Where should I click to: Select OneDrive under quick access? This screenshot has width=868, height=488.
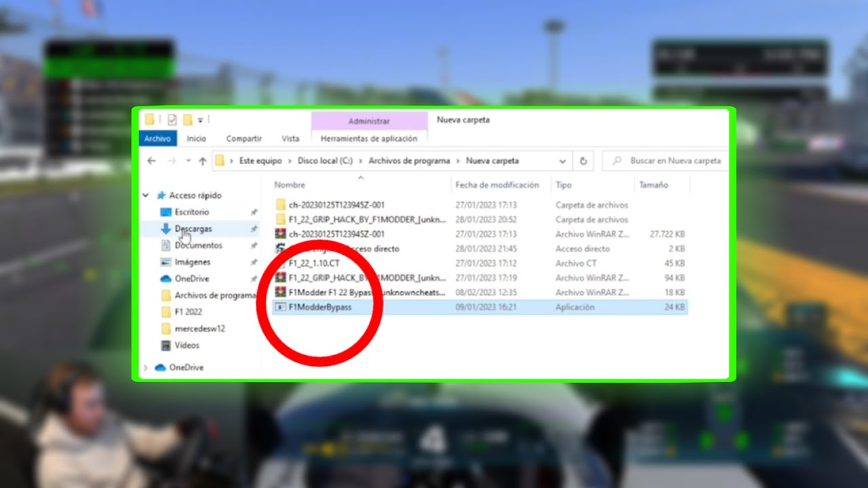pyautogui.click(x=191, y=279)
